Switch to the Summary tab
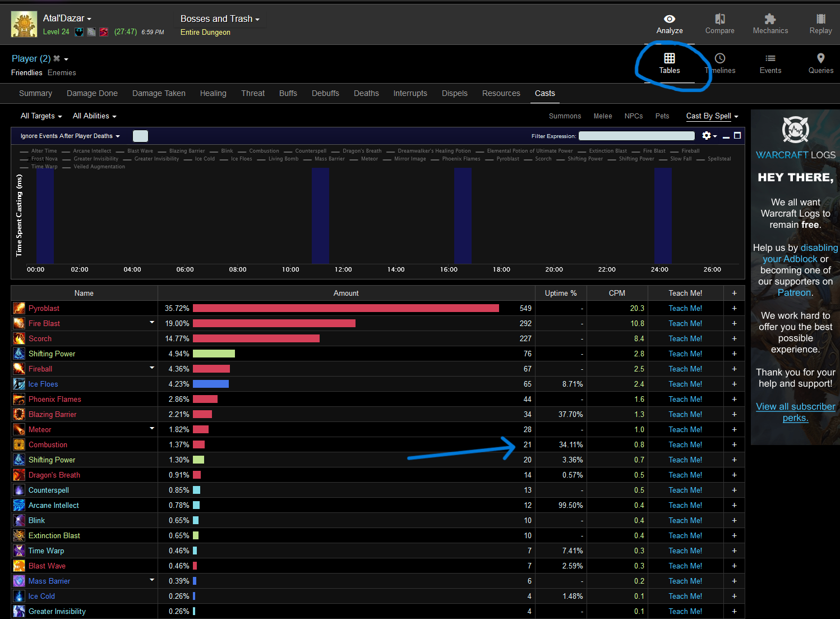Image resolution: width=840 pixels, height=619 pixels. pyautogui.click(x=35, y=93)
